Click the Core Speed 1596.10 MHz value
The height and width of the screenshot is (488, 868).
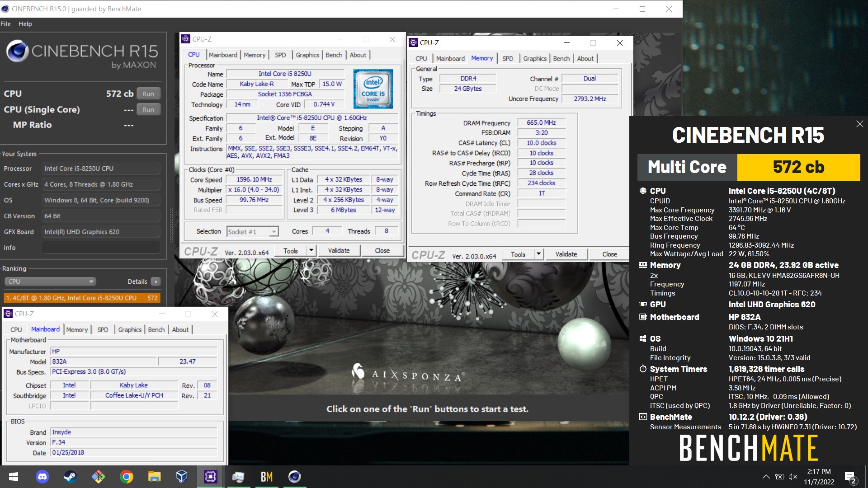click(254, 180)
